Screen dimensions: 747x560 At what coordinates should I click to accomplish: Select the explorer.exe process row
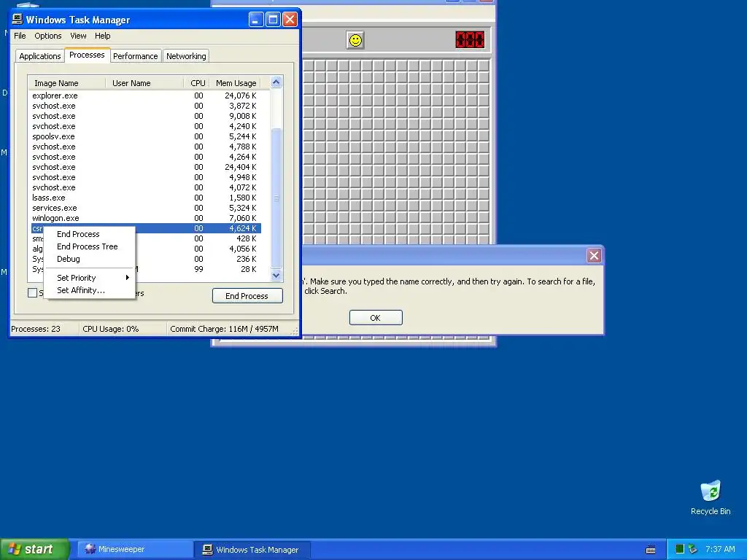(146, 96)
